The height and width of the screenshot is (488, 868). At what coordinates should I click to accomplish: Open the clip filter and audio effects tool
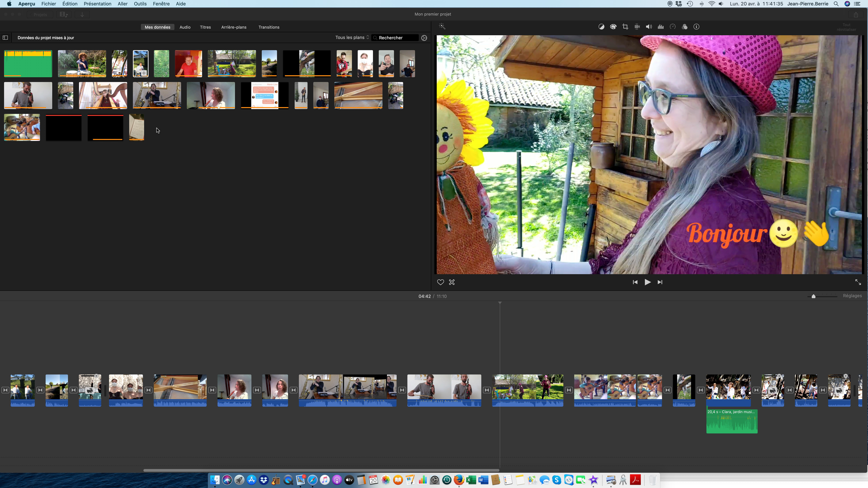pyautogui.click(x=684, y=27)
